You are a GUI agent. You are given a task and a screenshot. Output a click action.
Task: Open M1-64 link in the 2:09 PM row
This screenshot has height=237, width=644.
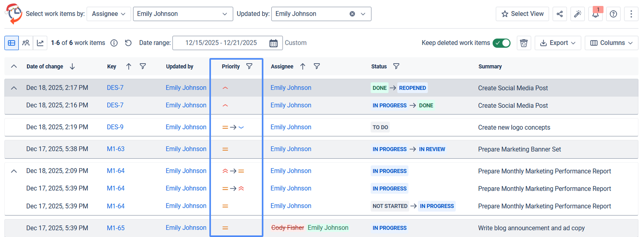[x=116, y=171]
